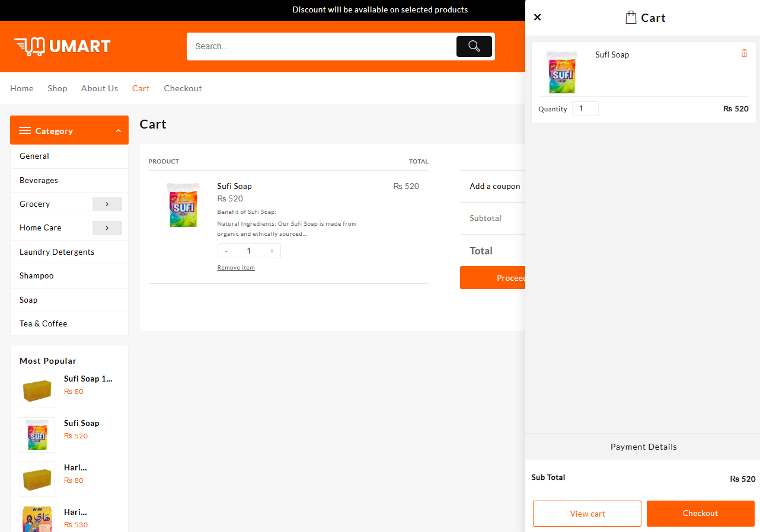Open Checkout from the navigation bar
The image size is (760, 532).
(x=183, y=88)
